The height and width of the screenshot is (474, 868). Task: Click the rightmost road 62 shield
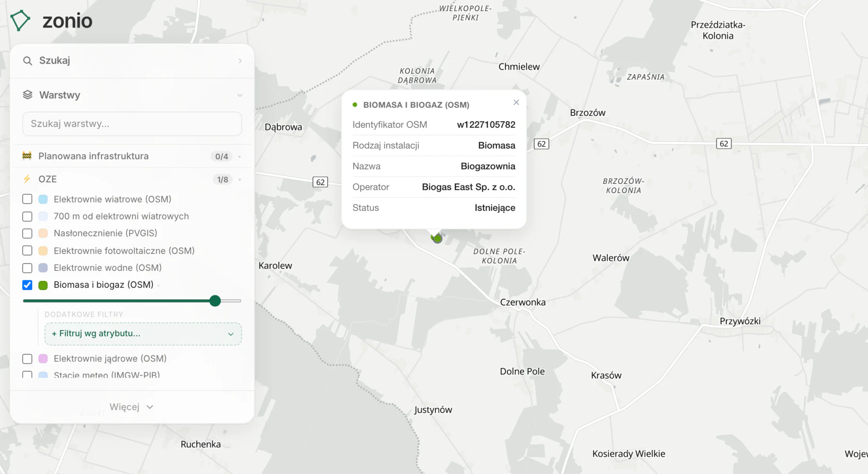(724, 143)
